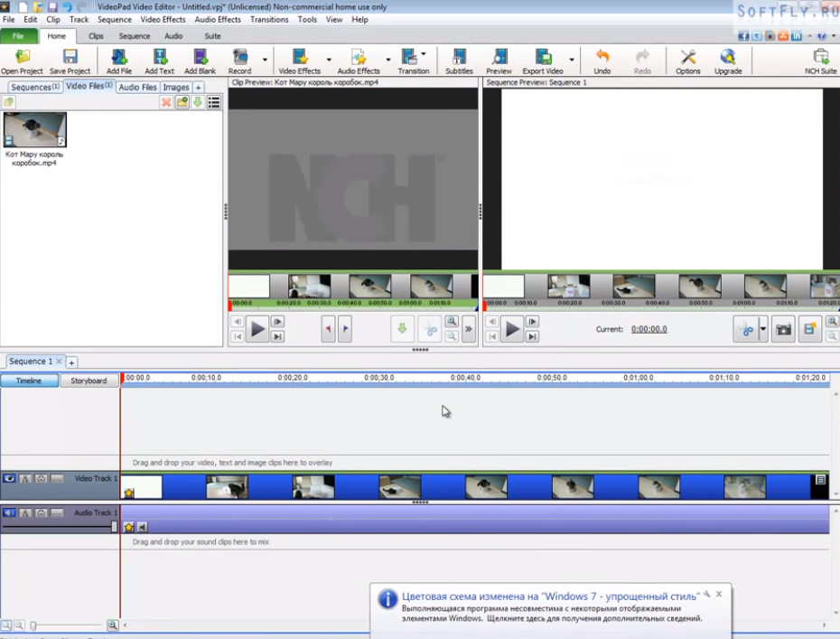Select the Images bin tab
The image size is (840, 639).
click(176, 87)
